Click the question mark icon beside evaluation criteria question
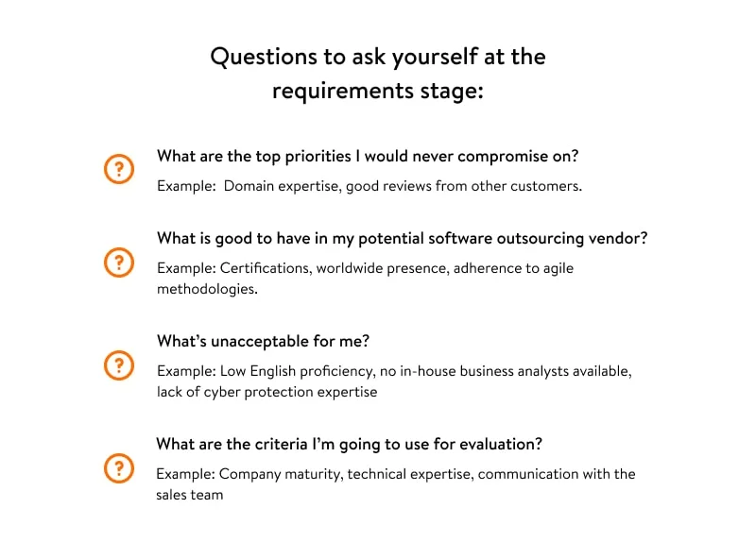Image resolution: width=756 pixels, height=542 pixels. [x=118, y=467]
